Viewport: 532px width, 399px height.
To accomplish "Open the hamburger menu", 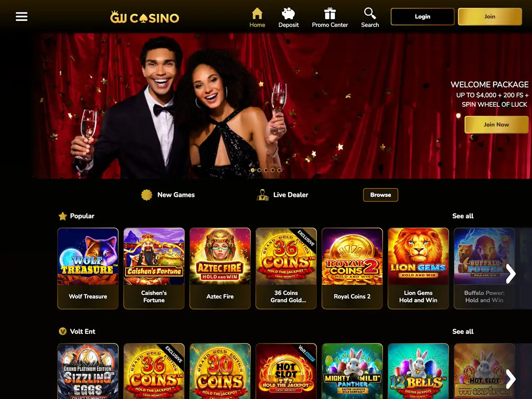I will [x=22, y=17].
